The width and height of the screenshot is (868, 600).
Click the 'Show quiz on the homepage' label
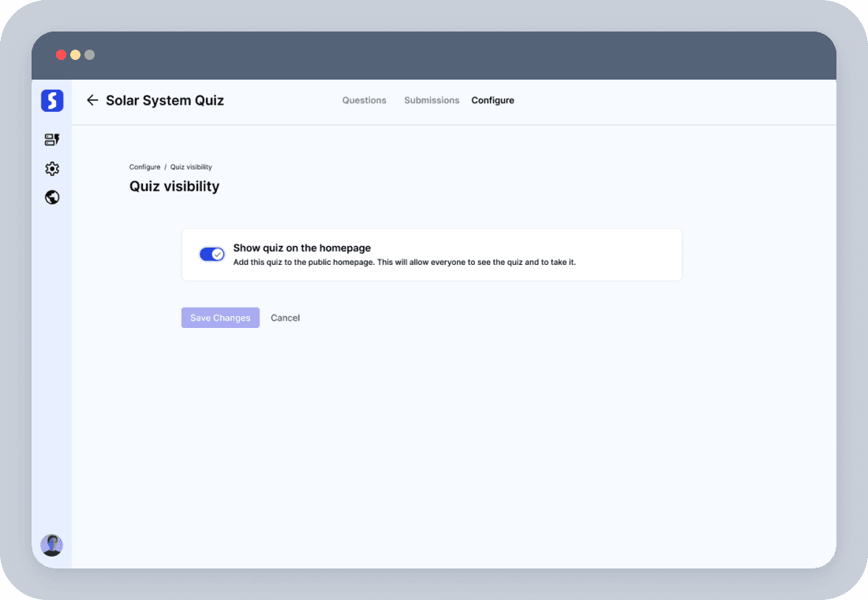301,248
